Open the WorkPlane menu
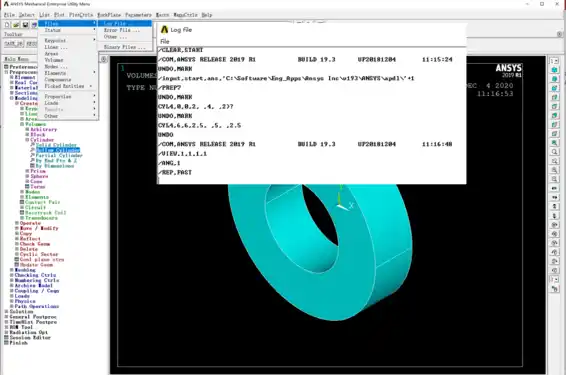Image resolution: width=566 pixels, height=375 pixels. (109, 15)
